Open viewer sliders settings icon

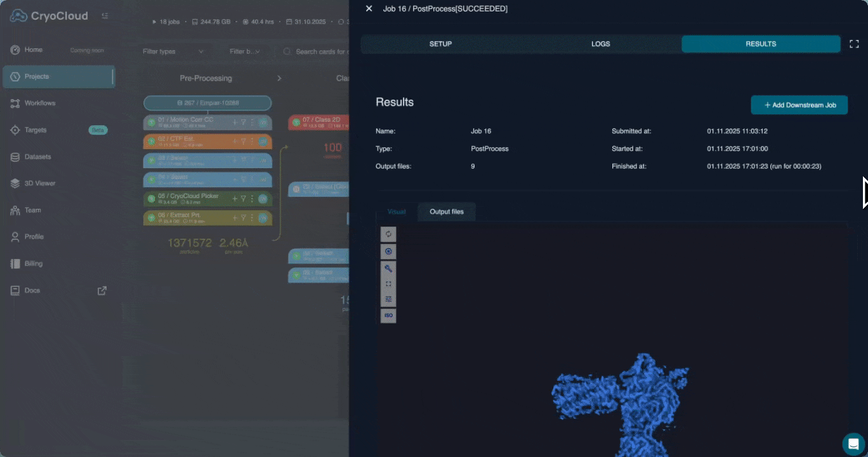click(x=388, y=299)
